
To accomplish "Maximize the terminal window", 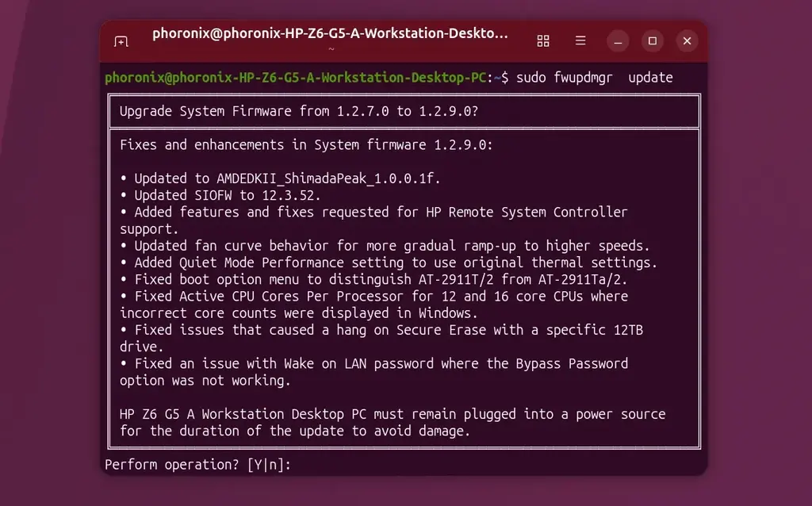I will [653, 41].
